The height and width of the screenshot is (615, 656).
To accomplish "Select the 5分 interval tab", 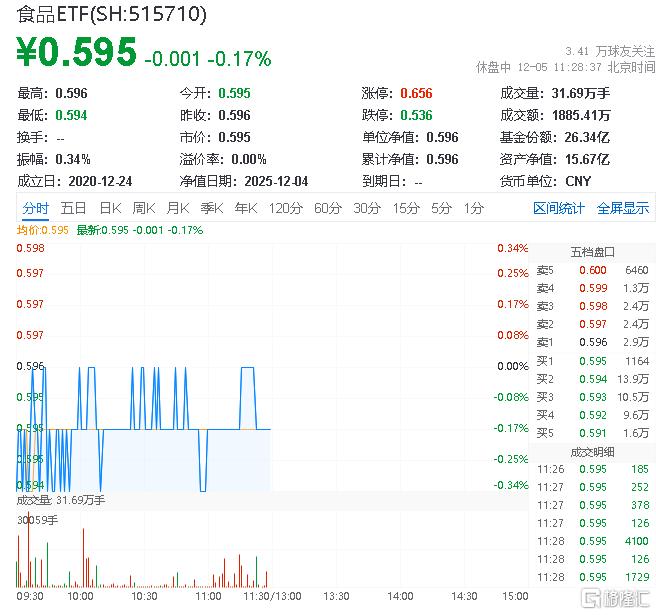I will [441, 208].
